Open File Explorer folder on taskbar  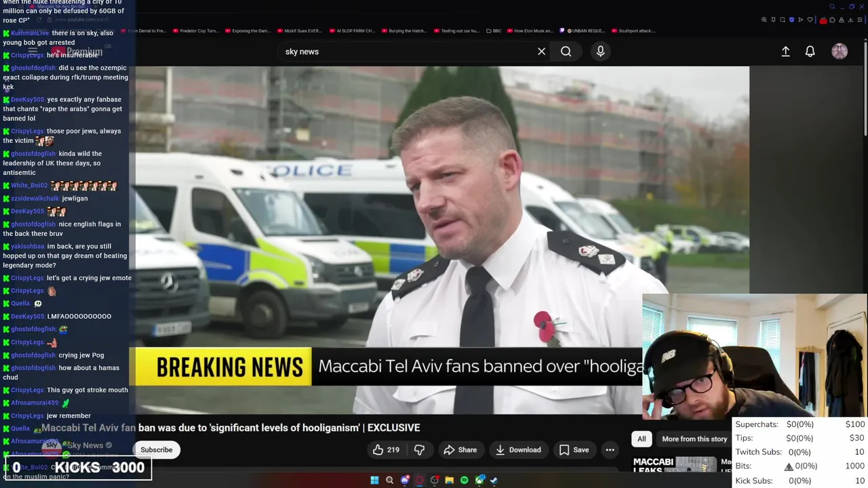click(x=450, y=481)
